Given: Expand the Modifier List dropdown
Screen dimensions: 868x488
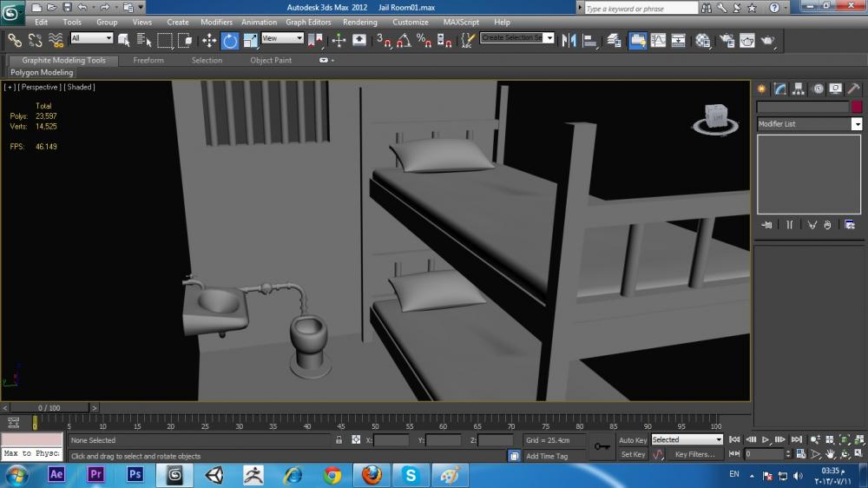Looking at the screenshot, I should point(857,124).
